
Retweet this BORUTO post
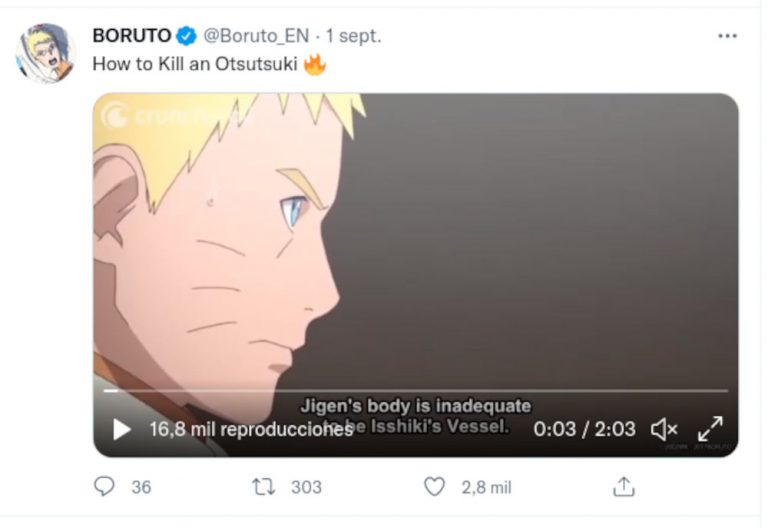264,487
